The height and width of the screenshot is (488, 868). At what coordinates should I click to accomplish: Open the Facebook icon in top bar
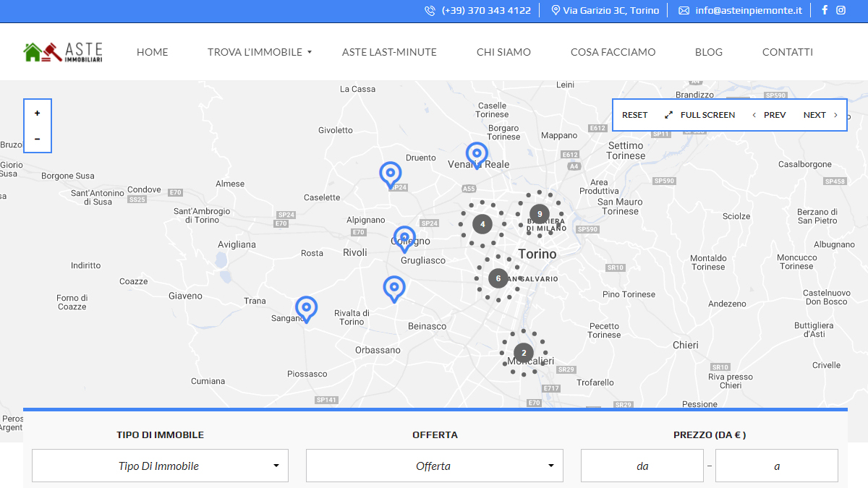(x=825, y=10)
